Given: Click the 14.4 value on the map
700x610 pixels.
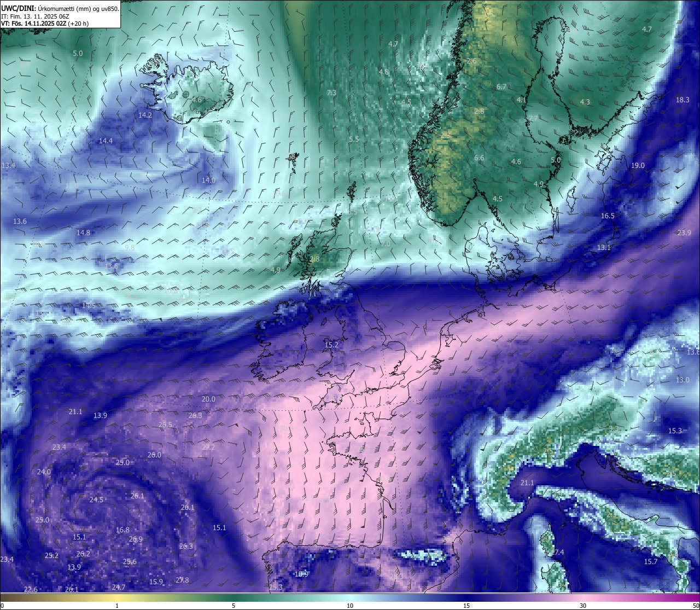Looking at the screenshot, I should click(x=106, y=141).
